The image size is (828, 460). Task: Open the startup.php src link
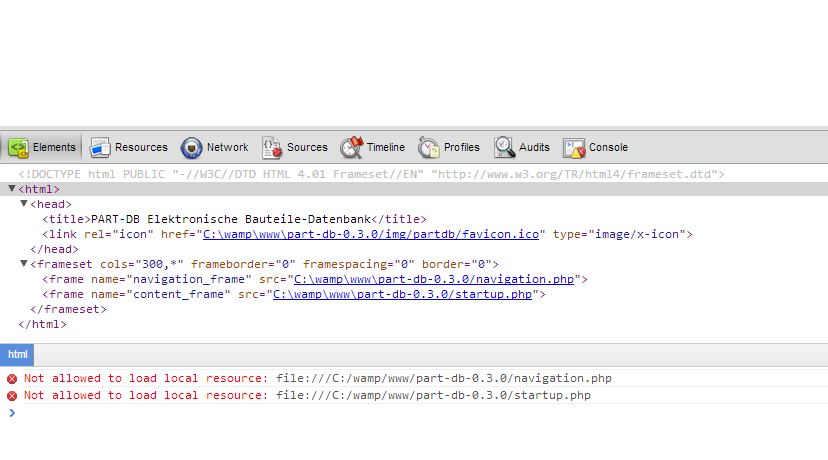tap(402, 294)
